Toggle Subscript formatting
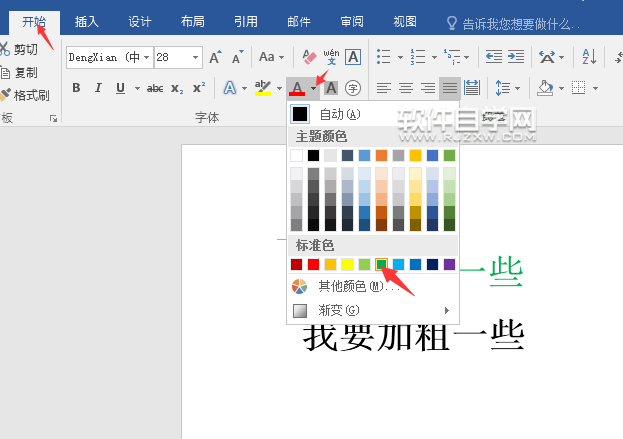This screenshot has height=439, width=623. 177,88
